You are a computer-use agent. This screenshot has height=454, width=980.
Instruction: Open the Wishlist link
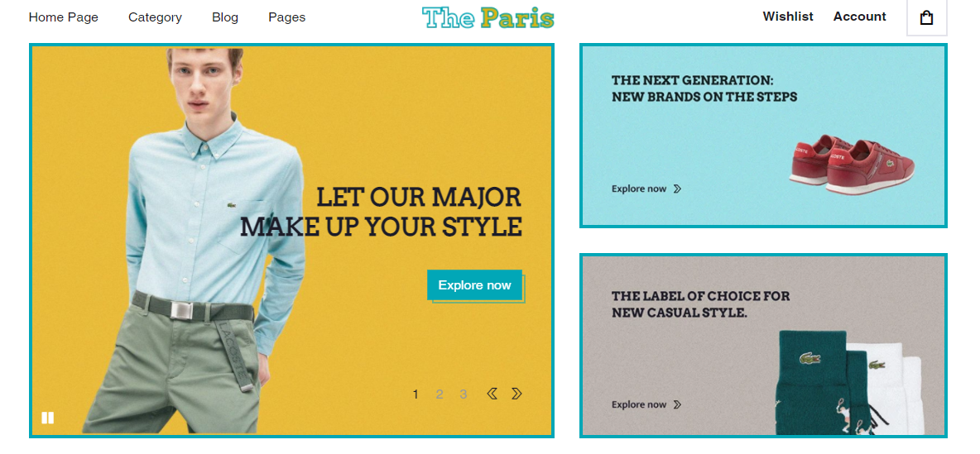788,17
